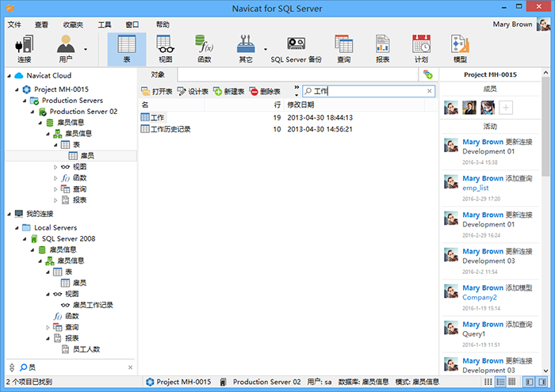The width and height of the screenshot is (555, 392).
Task: Switch to ER diagram view in status bar
Action: [x=512, y=382]
